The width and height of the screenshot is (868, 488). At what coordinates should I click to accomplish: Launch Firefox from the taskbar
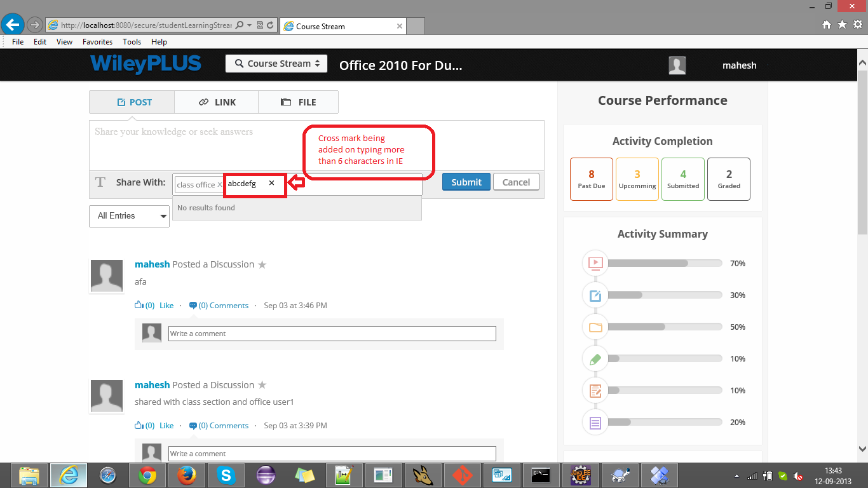186,475
